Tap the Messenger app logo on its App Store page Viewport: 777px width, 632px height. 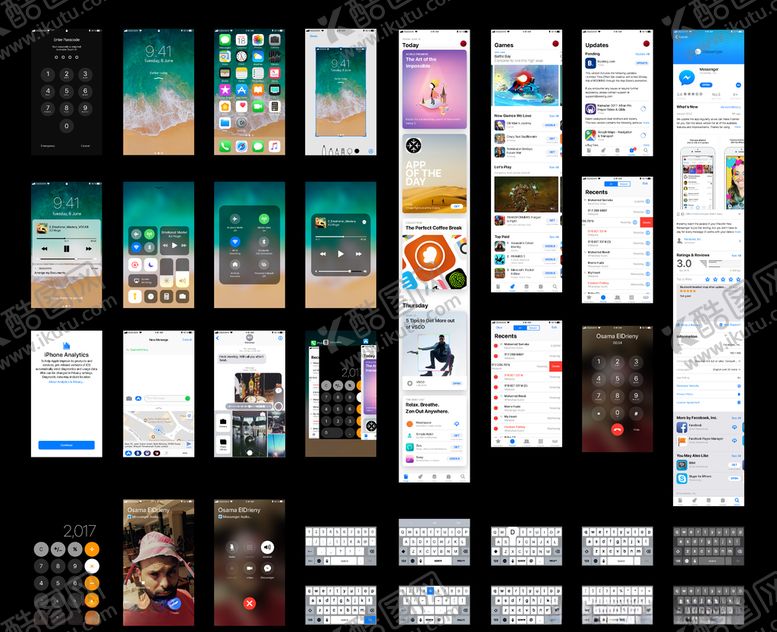[686, 78]
